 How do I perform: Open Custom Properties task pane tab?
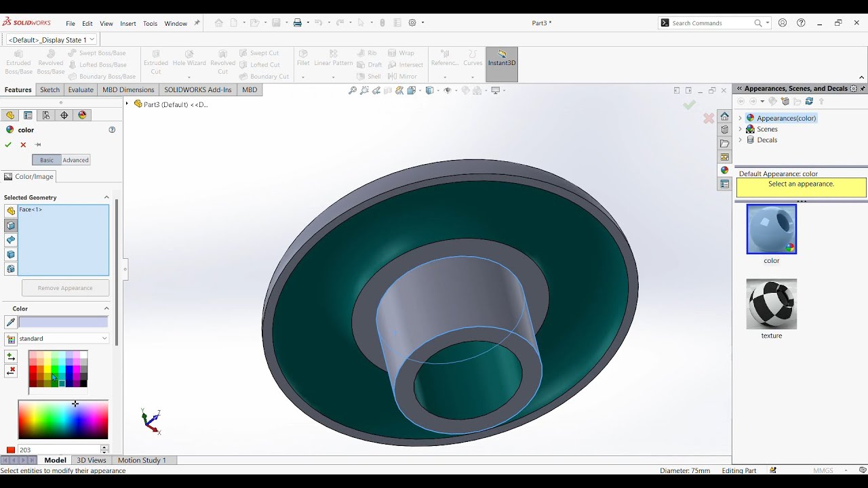tap(725, 184)
